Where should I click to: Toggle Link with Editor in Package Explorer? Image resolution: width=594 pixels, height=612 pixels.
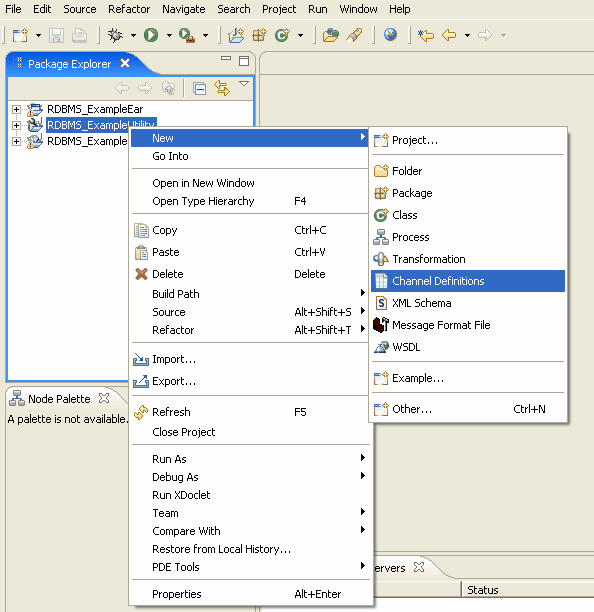222,88
